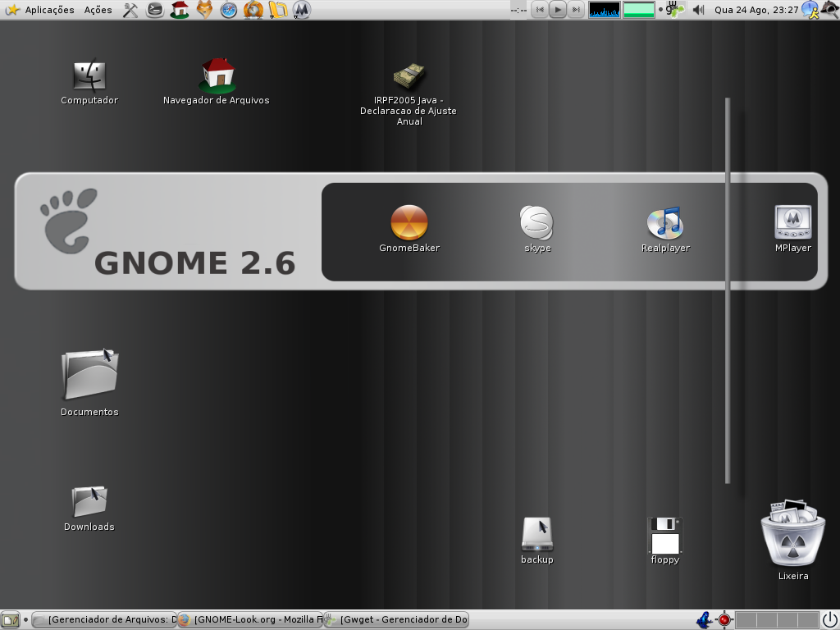Click the clock showing Qua 24 Ago, 23:27
The width and height of the screenshot is (840, 630).
[x=756, y=10]
